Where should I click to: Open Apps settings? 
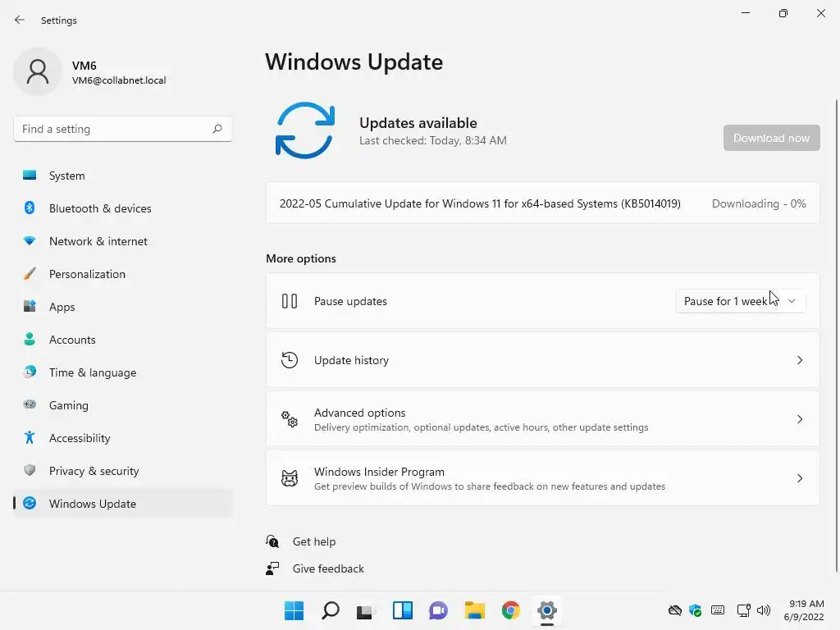[123, 307]
